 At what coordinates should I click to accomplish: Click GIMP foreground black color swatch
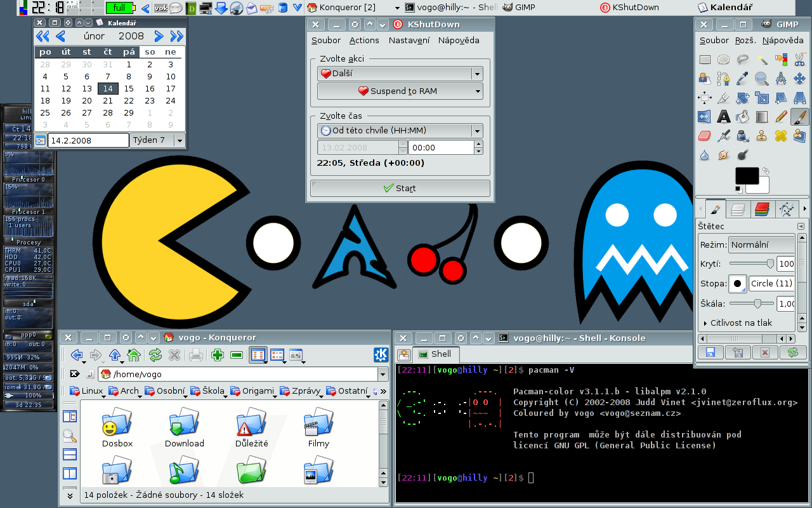(x=747, y=176)
